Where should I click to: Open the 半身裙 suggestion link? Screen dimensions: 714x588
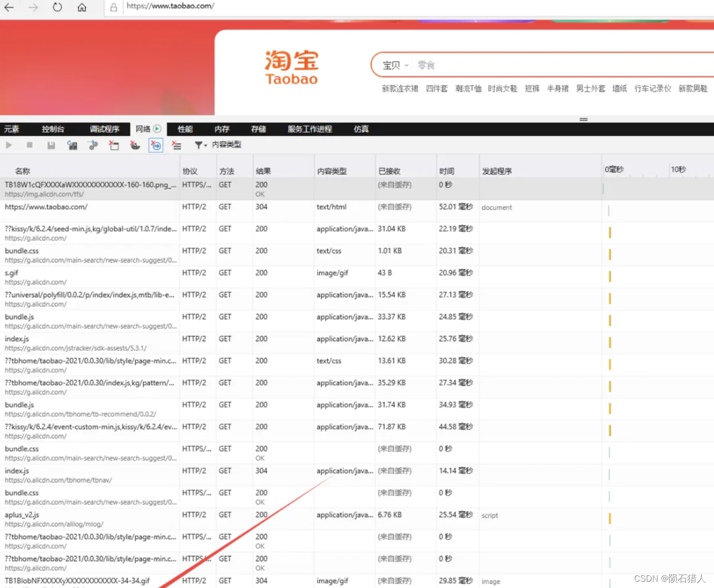coord(558,89)
